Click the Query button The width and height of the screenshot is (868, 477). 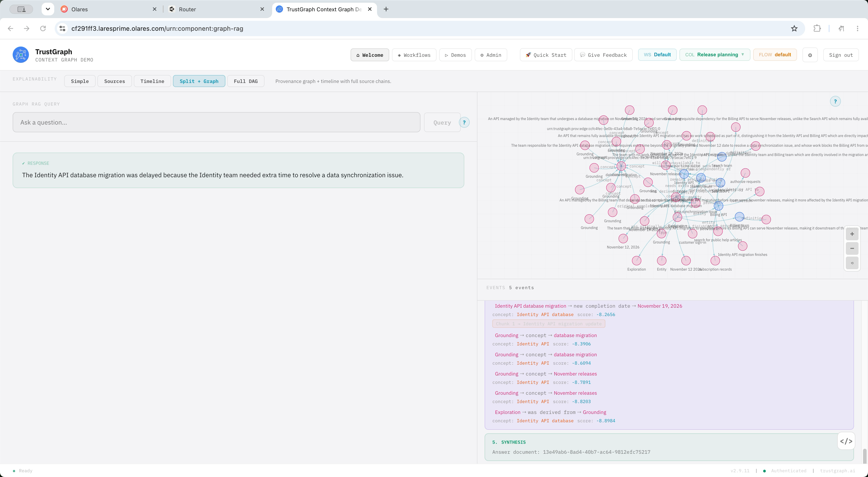(442, 122)
